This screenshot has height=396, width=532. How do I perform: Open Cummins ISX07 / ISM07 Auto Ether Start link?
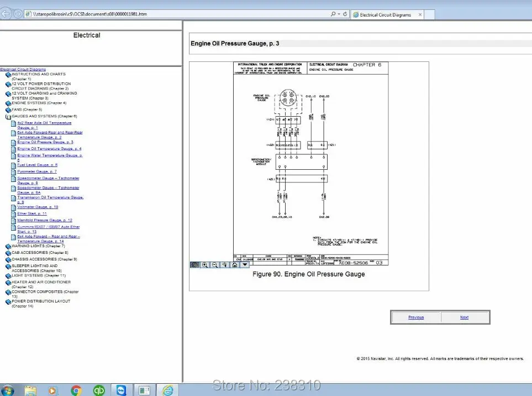[49, 229]
